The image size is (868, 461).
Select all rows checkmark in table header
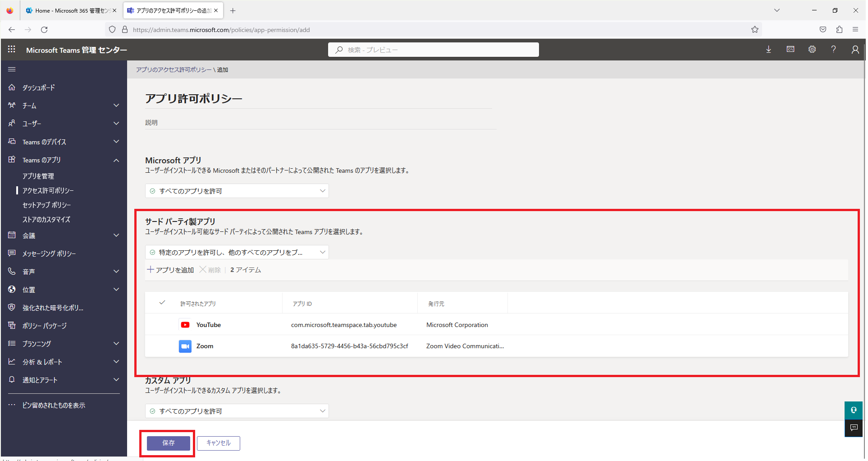(162, 303)
